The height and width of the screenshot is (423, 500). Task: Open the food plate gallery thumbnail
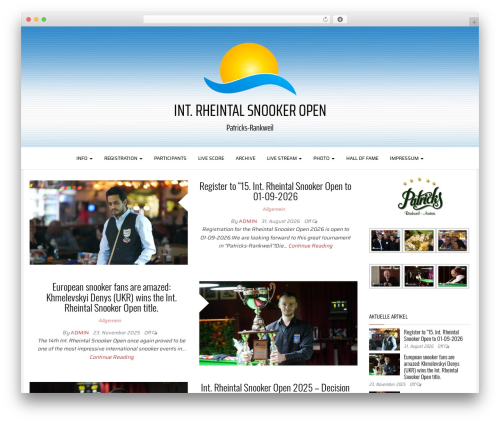click(419, 240)
